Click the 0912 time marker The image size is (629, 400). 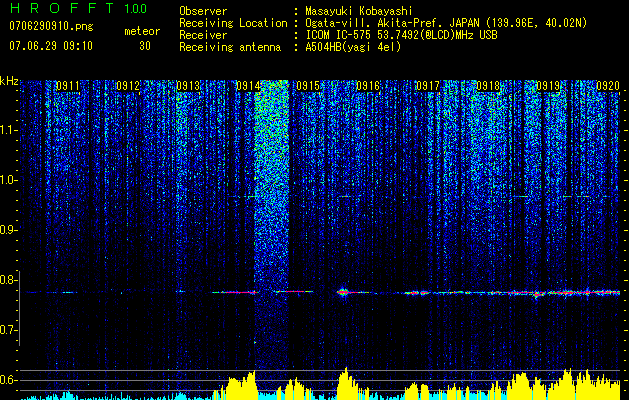128,86
